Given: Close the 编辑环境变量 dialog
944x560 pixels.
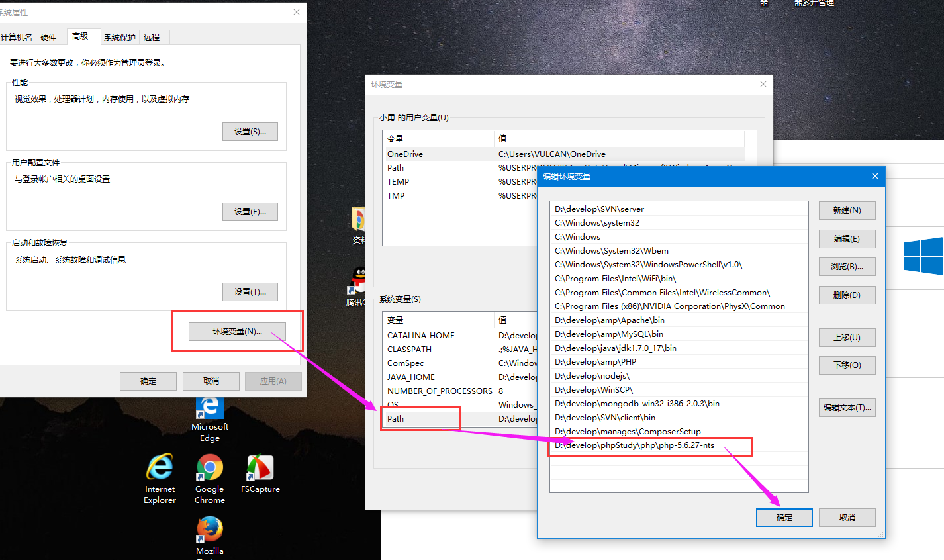Looking at the screenshot, I should pos(874,176).
